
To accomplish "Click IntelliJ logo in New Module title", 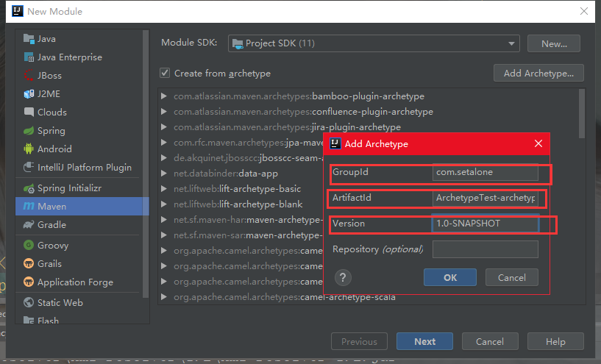I will pos(18,11).
